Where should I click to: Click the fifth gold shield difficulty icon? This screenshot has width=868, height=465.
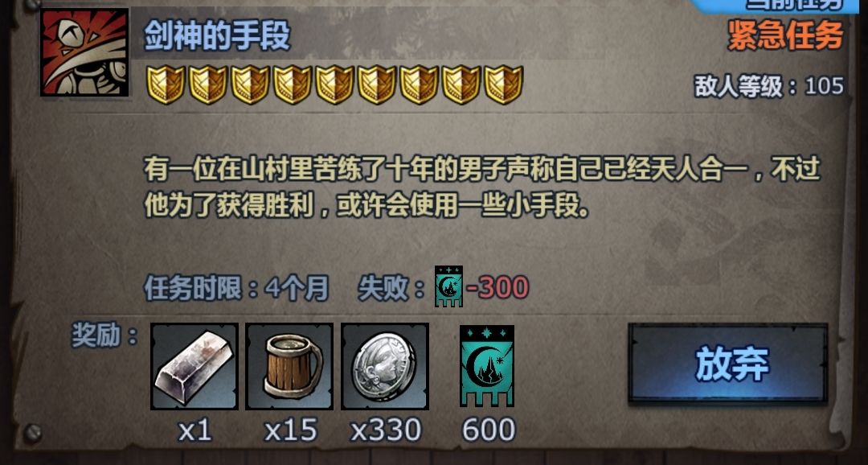334,84
